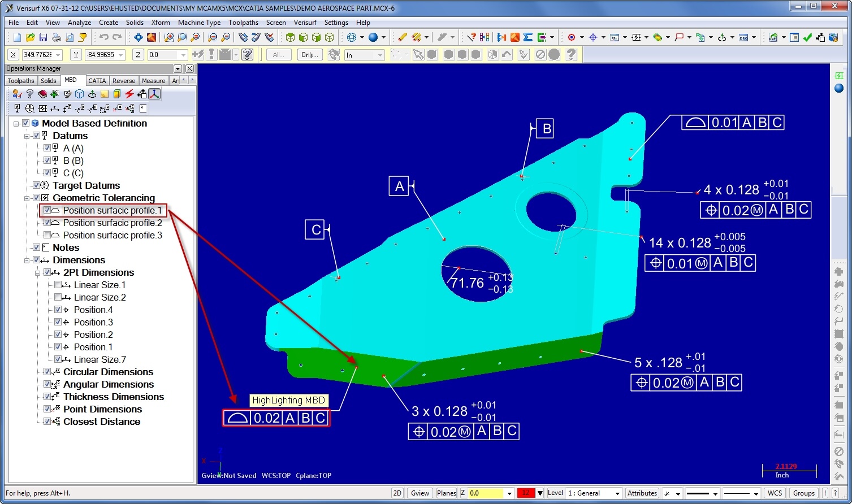Click the New file icon
The width and height of the screenshot is (852, 504).
click(x=17, y=37)
